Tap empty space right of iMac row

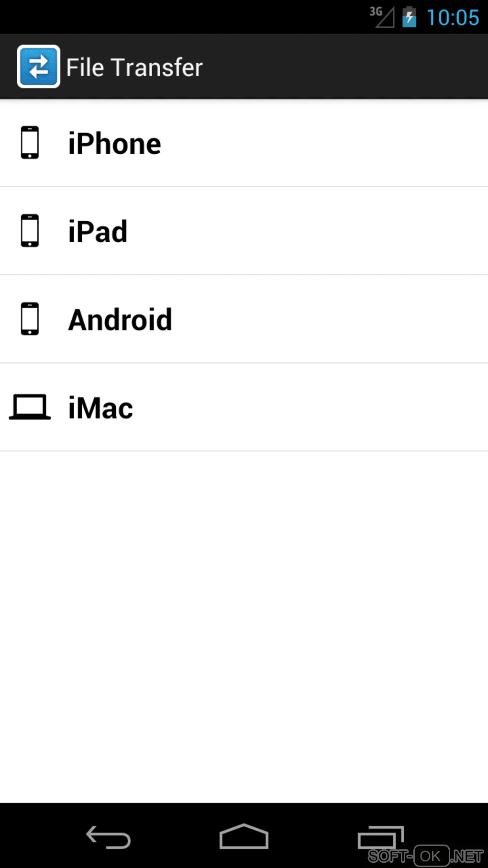pyautogui.click(x=311, y=408)
